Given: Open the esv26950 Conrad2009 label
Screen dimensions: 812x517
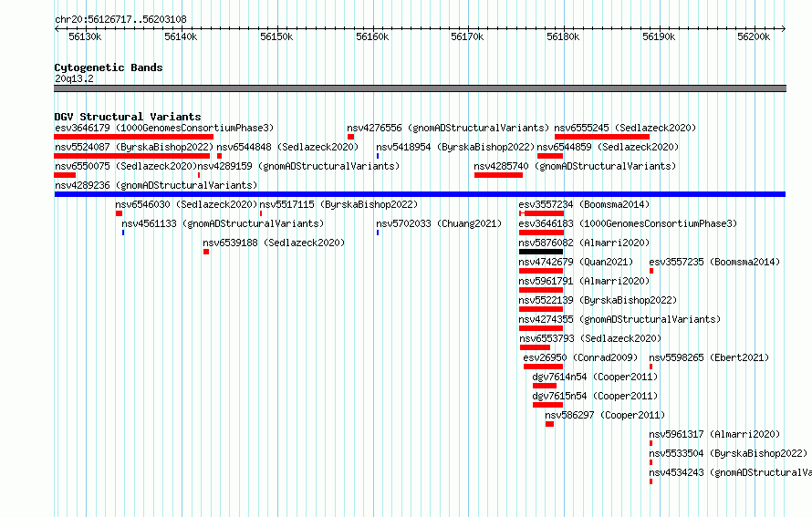Looking at the screenshot, I should pos(580,357).
